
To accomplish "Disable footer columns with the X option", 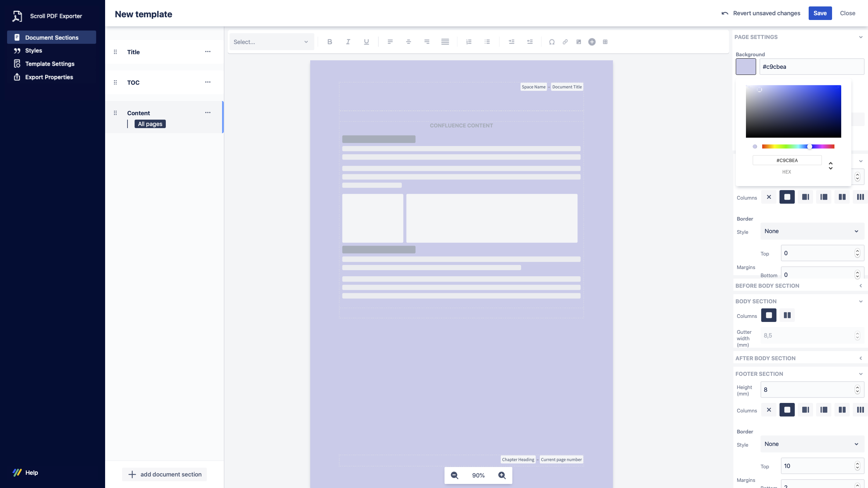I will [x=769, y=410].
